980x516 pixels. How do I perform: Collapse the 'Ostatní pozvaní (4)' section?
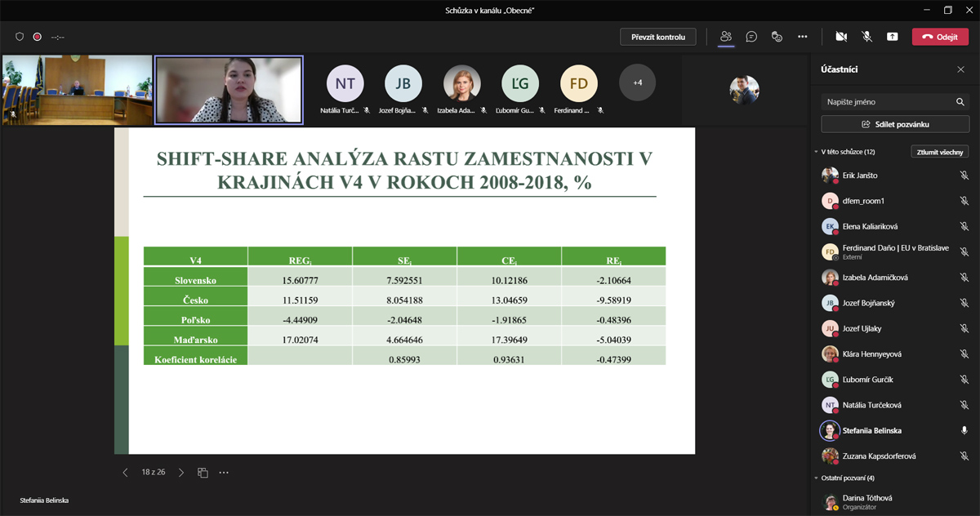tap(816, 478)
